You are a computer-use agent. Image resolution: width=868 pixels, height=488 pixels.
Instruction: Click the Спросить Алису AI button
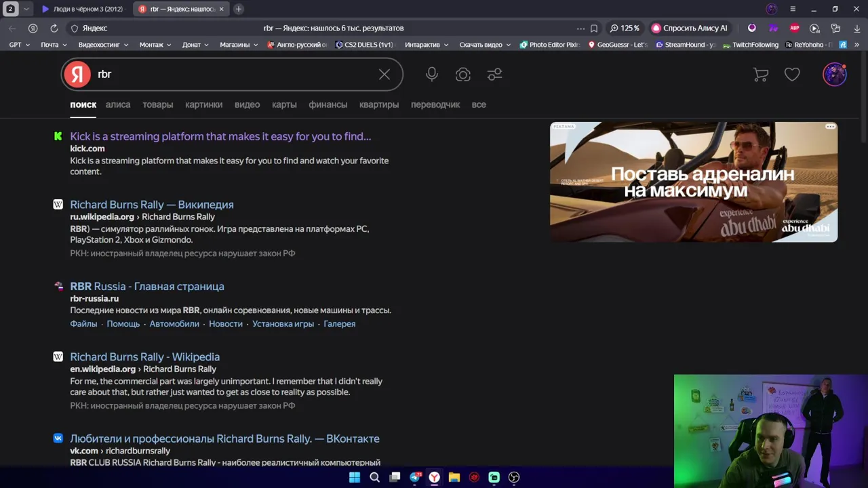pos(689,28)
